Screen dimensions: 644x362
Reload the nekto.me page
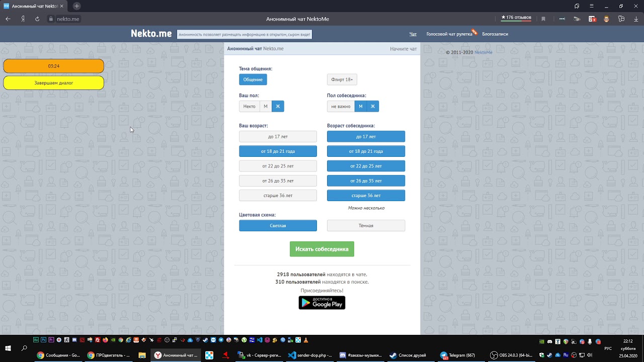[x=37, y=19]
